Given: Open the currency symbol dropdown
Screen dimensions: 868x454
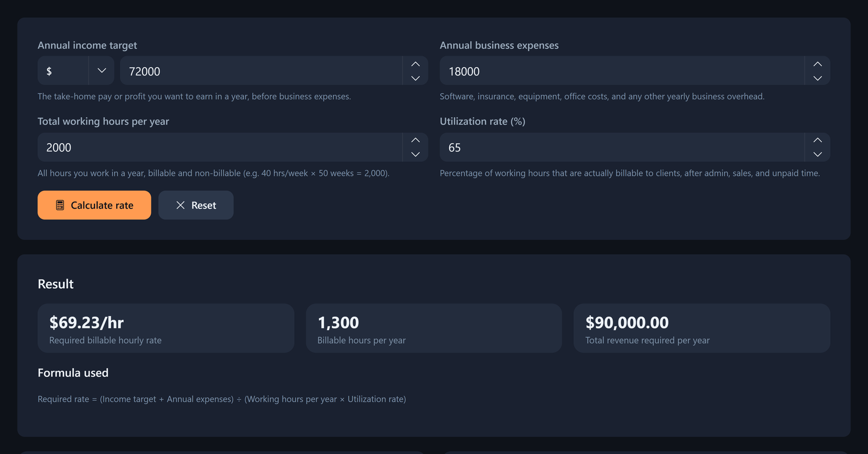Looking at the screenshot, I should pos(75,71).
